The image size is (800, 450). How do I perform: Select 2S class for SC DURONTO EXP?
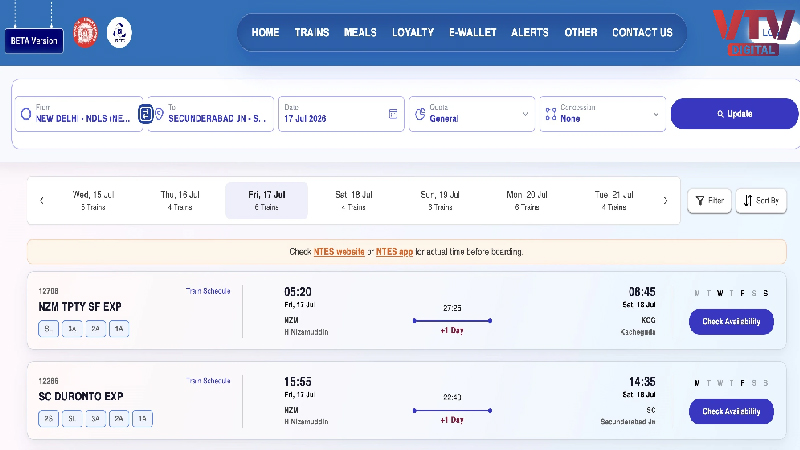[48, 418]
